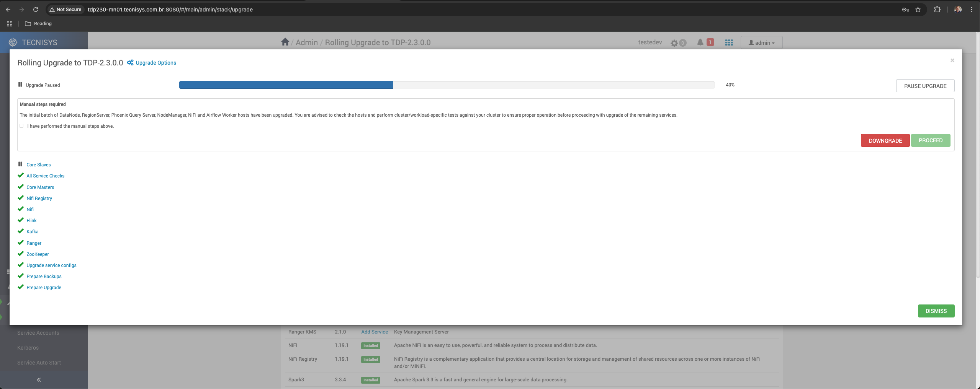Image resolution: width=980 pixels, height=389 pixels.
Task: Check 'I have performed the manual steps'
Action: 22,126
